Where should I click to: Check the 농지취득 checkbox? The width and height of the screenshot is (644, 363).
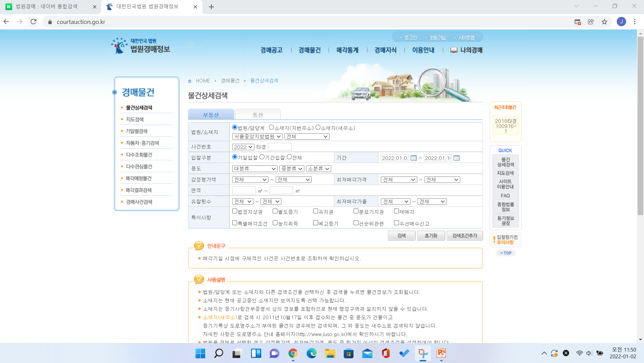tap(275, 223)
